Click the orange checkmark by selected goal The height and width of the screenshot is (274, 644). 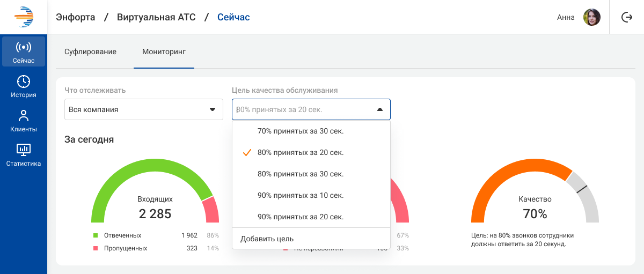click(247, 153)
